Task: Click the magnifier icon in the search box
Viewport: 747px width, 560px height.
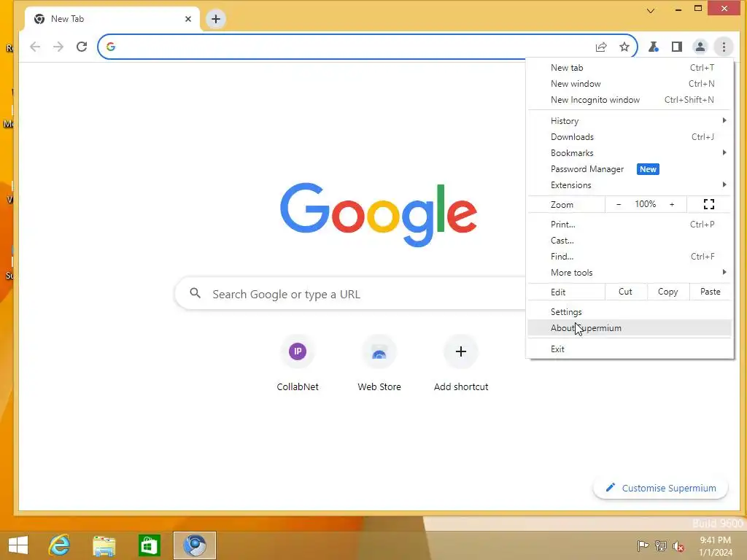Action: click(x=195, y=293)
